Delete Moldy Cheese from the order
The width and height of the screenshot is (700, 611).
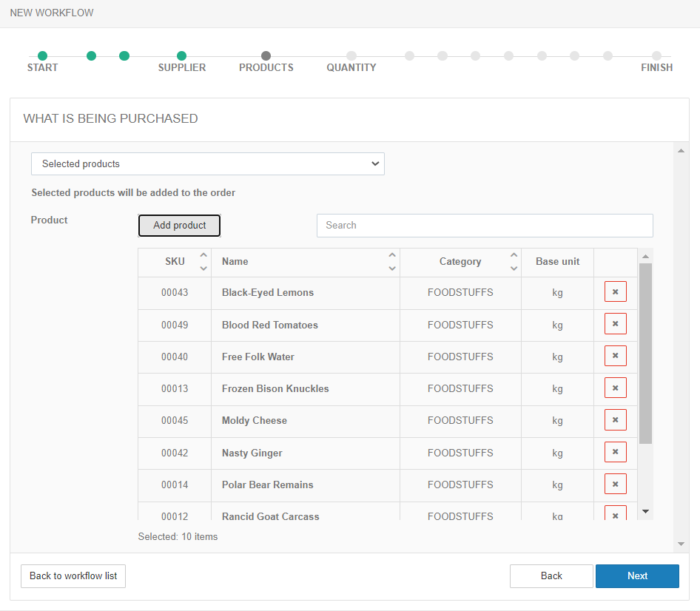click(615, 420)
